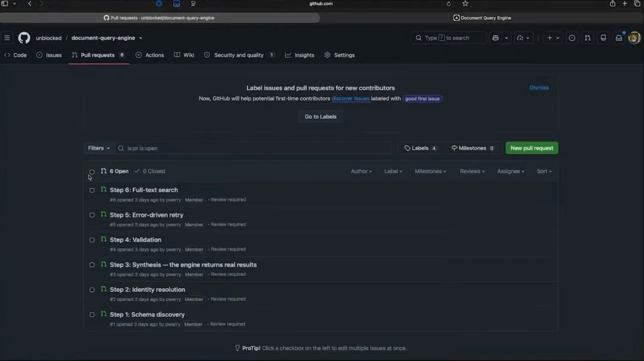The width and height of the screenshot is (644, 361).
Task: Open the issues icon in header
Action: (572, 38)
